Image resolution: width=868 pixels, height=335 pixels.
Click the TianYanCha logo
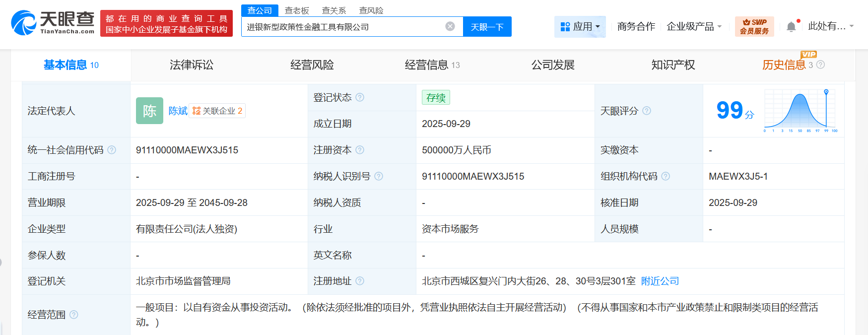click(53, 23)
